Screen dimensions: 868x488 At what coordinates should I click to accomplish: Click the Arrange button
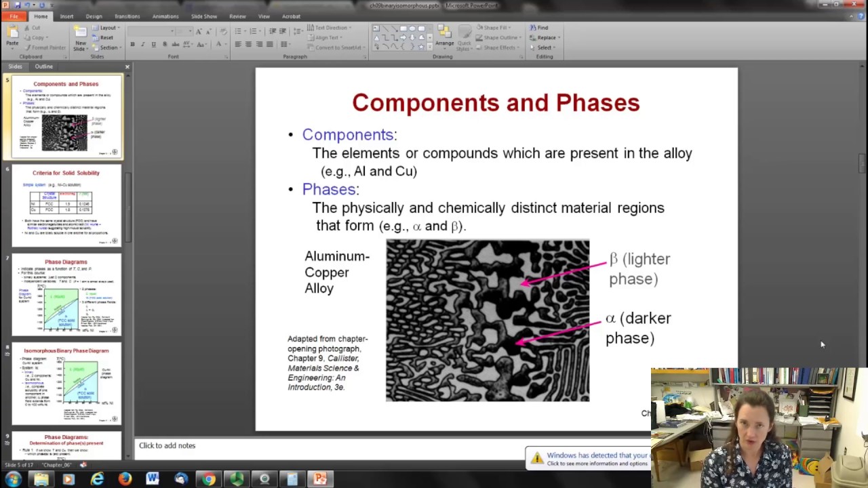tap(445, 37)
